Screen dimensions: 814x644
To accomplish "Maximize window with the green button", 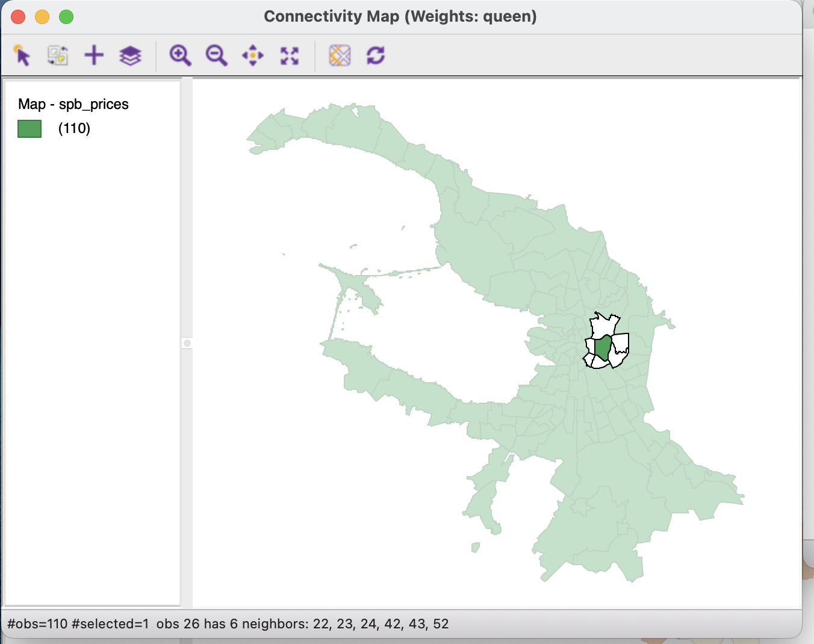I will 66,17.
